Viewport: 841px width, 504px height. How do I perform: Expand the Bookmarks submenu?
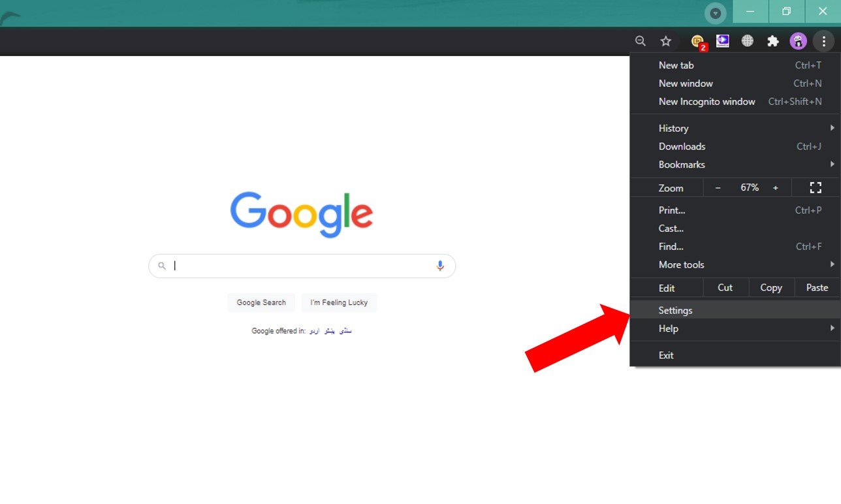(x=735, y=165)
